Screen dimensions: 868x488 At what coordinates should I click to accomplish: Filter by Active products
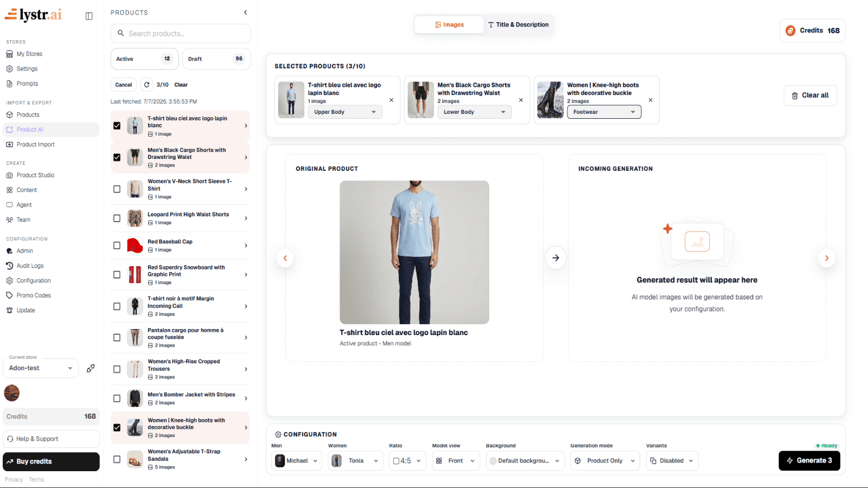[145, 59]
